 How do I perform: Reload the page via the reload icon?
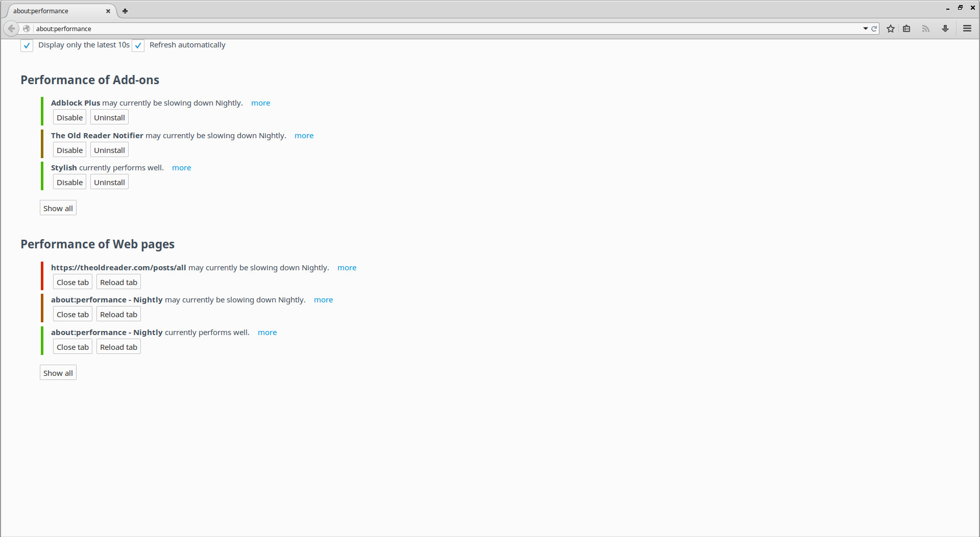[x=874, y=29]
